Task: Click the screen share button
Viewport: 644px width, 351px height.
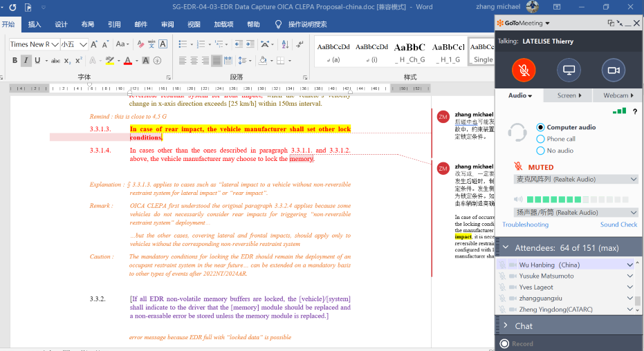Action: [569, 70]
